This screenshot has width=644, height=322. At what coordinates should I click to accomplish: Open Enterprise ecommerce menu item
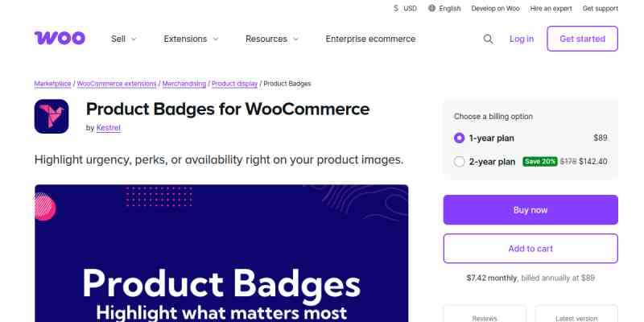click(370, 39)
